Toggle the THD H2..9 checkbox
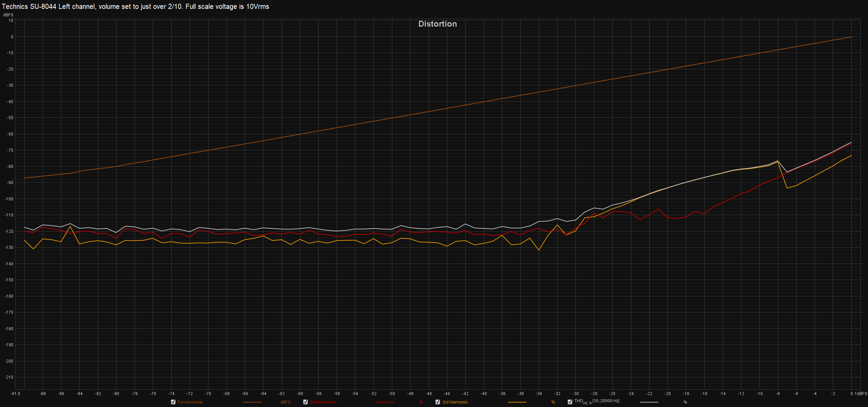This screenshot has width=868, height=407. 570,402
